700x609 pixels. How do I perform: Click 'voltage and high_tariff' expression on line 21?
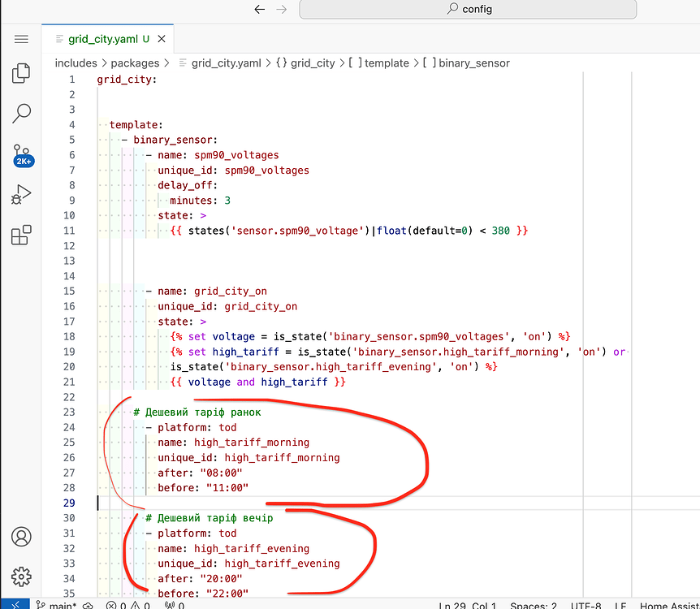257,382
